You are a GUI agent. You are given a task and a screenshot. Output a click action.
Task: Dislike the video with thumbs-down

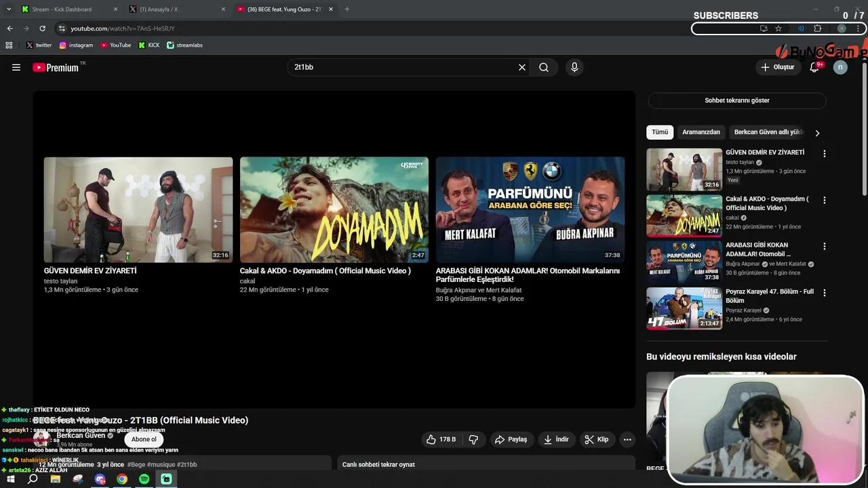tap(473, 439)
